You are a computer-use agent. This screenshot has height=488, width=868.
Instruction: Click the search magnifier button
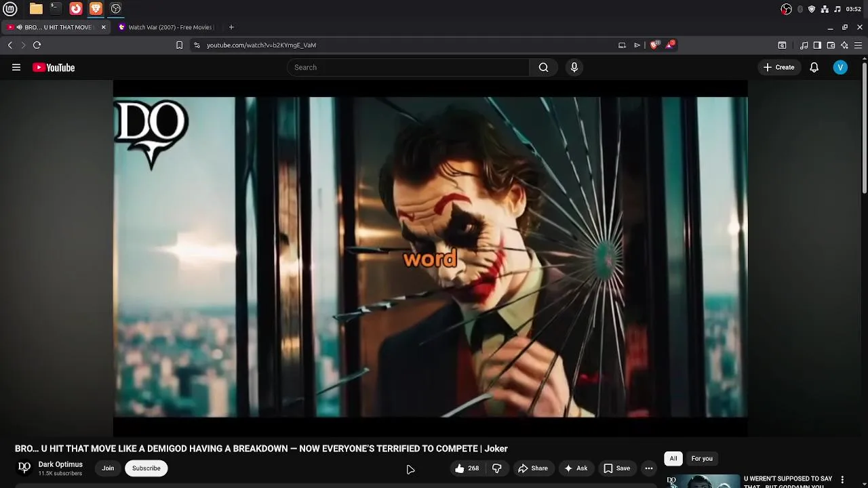point(543,67)
